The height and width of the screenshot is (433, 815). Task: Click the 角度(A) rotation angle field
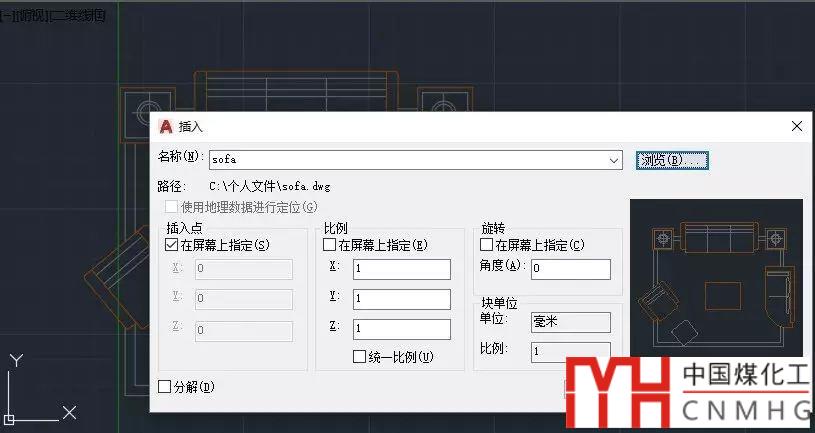[571, 269]
